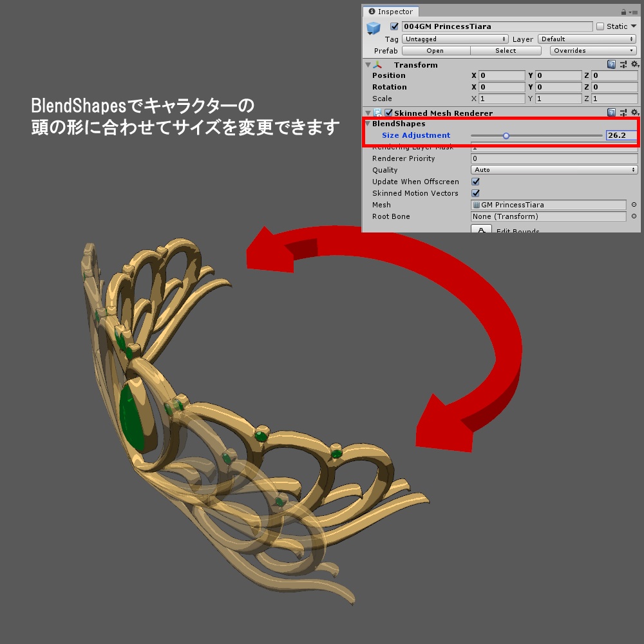Image resolution: width=644 pixels, height=644 pixels.
Task: Click the Renderer Priority value field
Action: pos(554,158)
